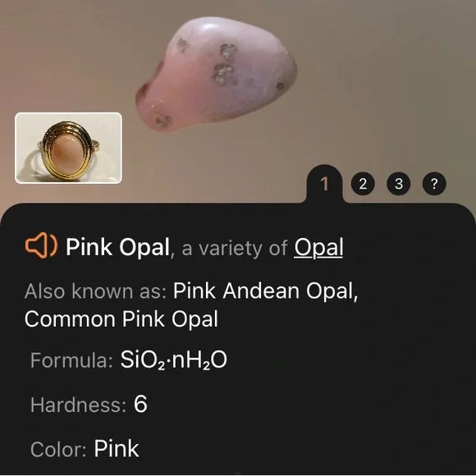476x476 pixels.
Task: Tap the Color label
Action: tap(58, 449)
